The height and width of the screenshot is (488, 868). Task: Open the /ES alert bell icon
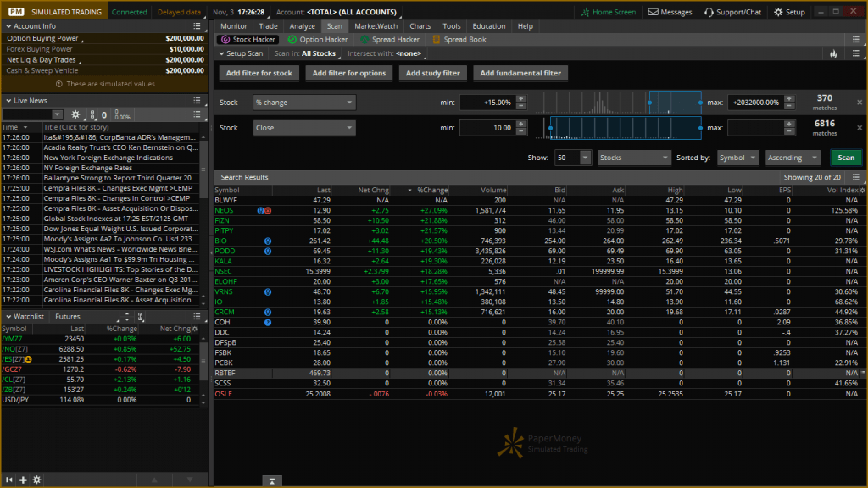pyautogui.click(x=28, y=359)
